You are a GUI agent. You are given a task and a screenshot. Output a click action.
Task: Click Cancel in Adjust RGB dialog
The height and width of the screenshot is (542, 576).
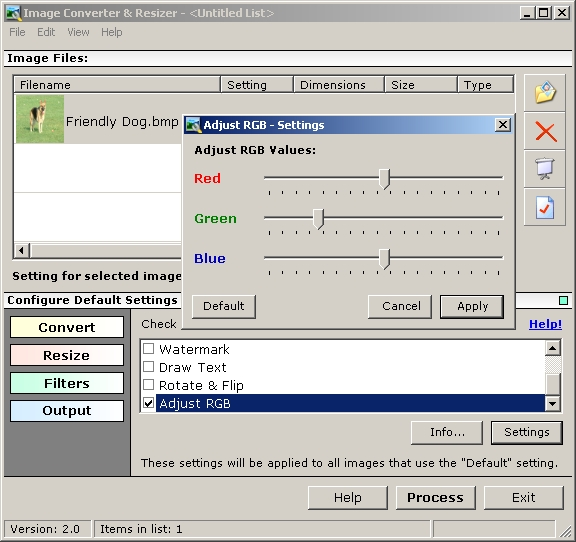point(400,306)
